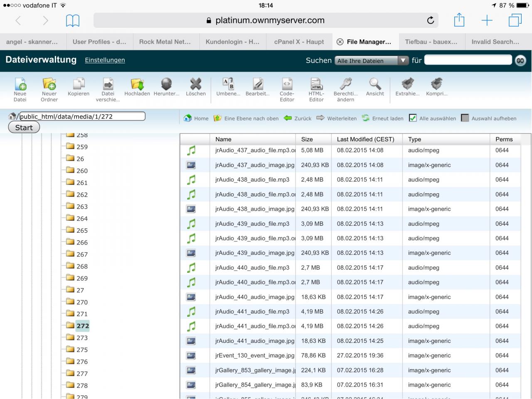This screenshot has width=532, height=399.
Task: Open folder 26 in the tree
Action: coord(75,159)
